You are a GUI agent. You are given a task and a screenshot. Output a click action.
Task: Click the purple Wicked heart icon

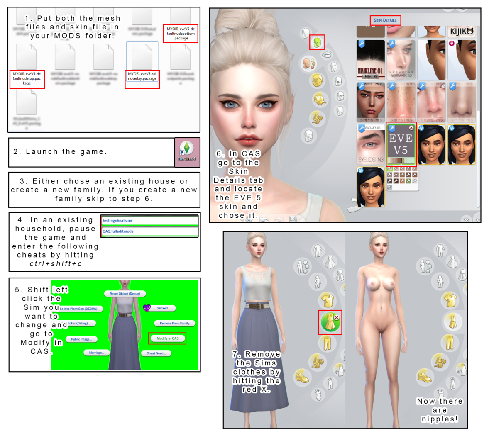coord(147,308)
